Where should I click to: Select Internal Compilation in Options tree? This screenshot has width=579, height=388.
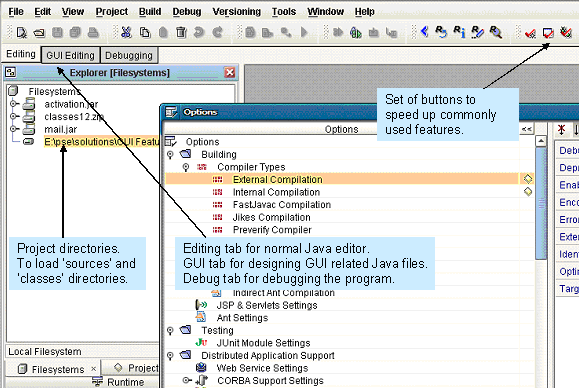tap(276, 192)
